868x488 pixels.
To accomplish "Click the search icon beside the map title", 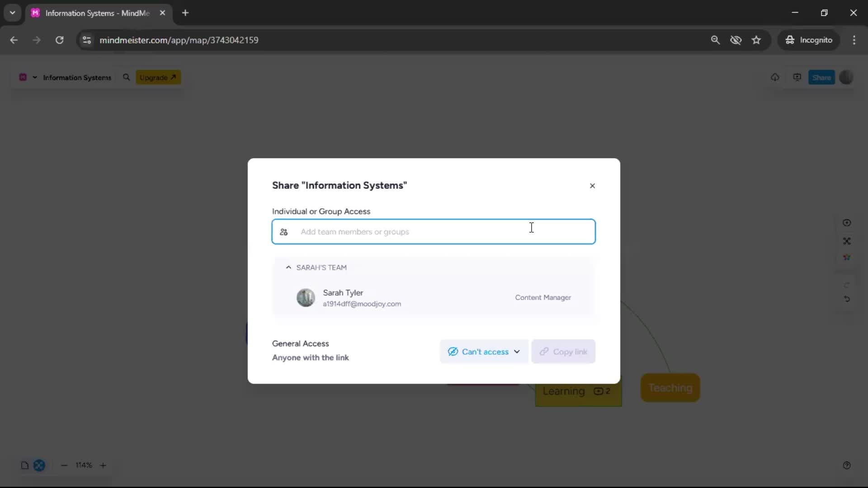I will [x=127, y=77].
